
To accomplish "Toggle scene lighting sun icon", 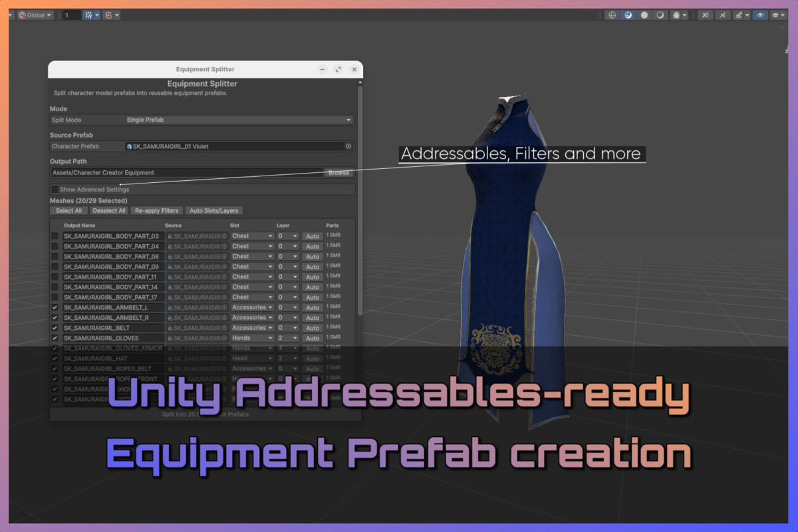I will [676, 15].
